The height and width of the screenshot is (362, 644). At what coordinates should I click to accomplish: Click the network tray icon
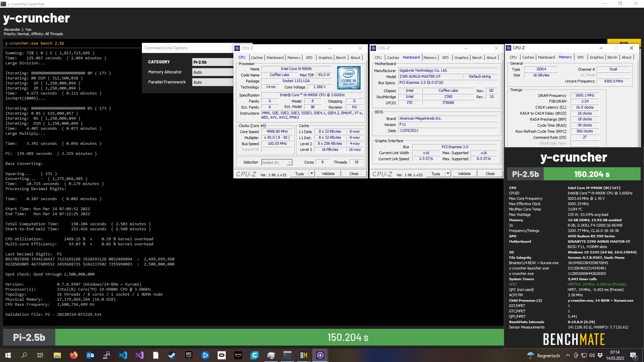click(x=584, y=355)
